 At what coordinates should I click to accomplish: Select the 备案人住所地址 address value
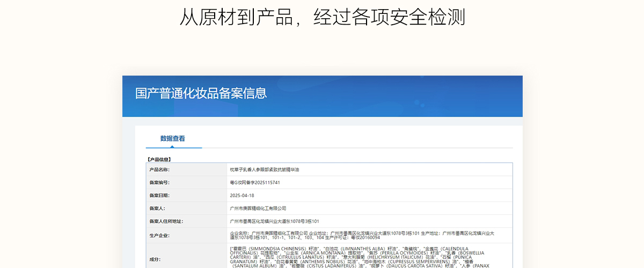point(274,221)
